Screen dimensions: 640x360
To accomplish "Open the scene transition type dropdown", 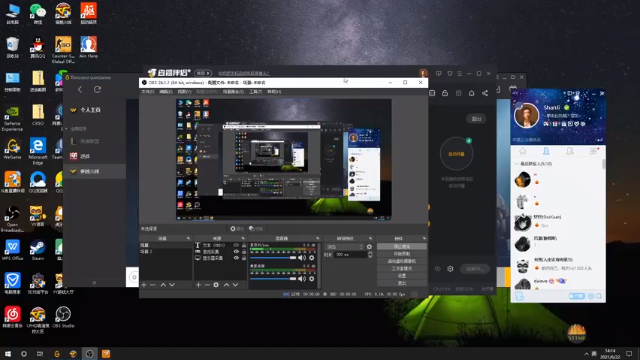I will (344, 247).
